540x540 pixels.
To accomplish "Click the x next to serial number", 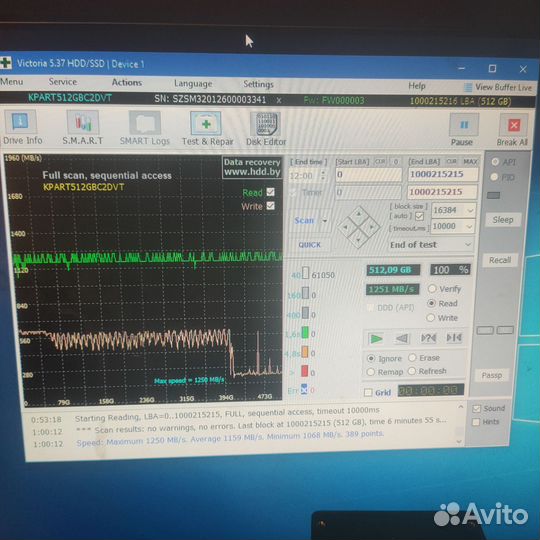I will point(279,100).
